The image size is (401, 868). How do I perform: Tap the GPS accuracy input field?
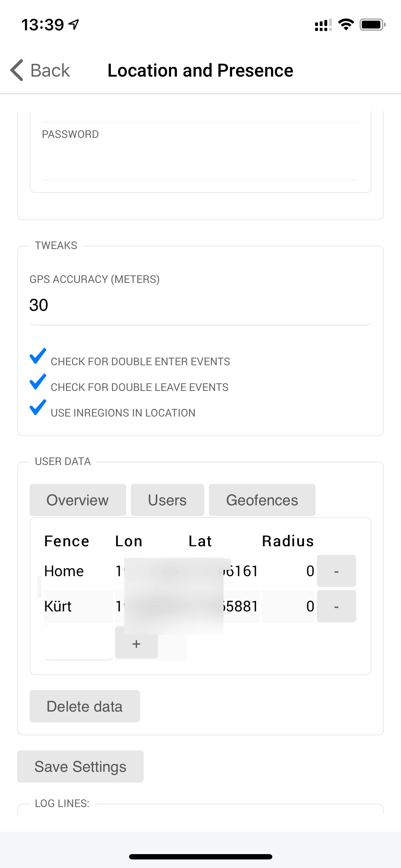pos(200,305)
